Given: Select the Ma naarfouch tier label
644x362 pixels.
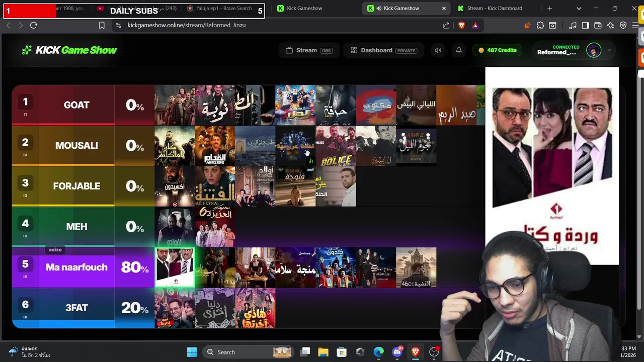Looking at the screenshot, I should tap(76, 267).
